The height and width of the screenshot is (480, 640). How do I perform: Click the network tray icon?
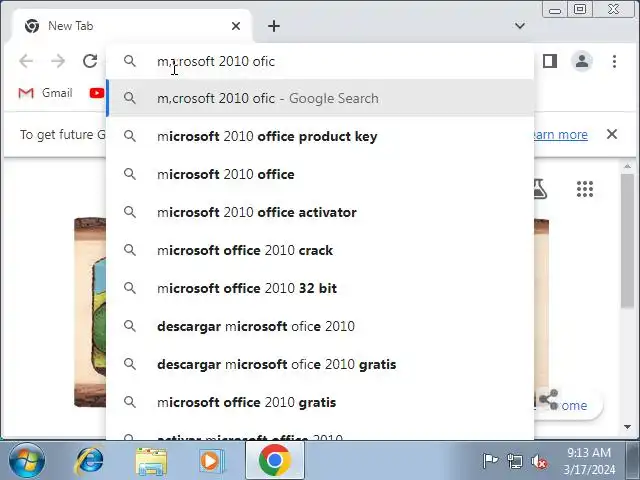[514, 461]
